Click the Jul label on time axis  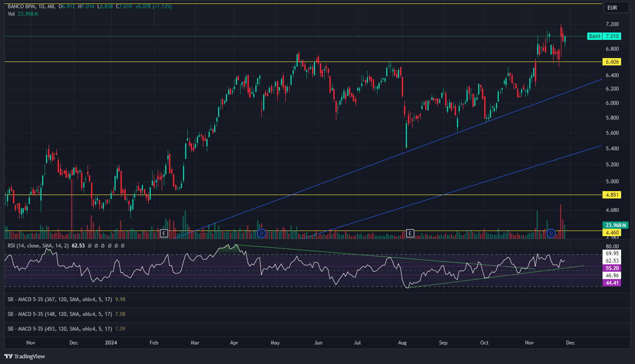point(357,343)
